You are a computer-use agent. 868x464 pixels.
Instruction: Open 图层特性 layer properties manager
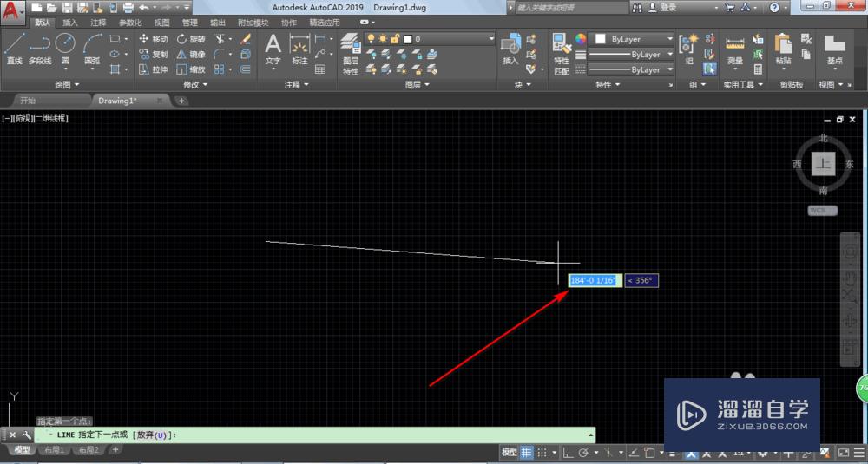(x=351, y=54)
